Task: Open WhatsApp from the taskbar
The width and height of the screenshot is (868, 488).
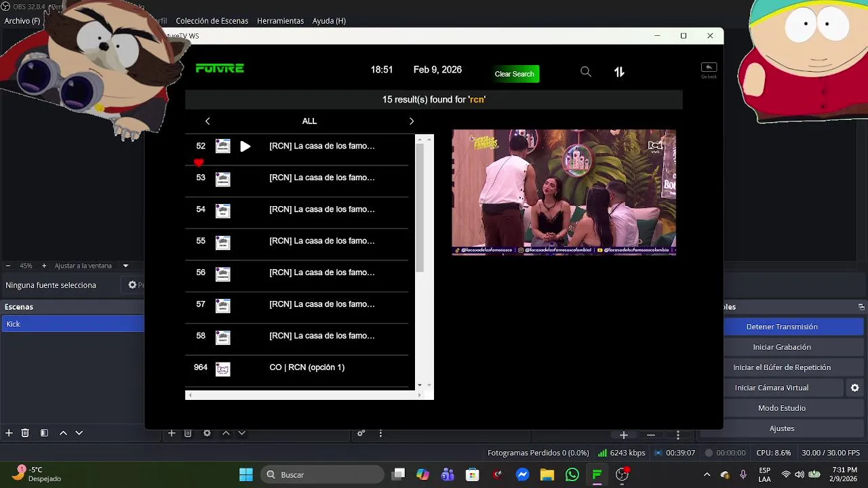Action: 572,474
